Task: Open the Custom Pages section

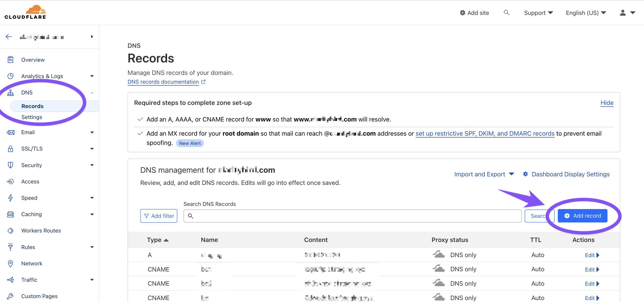Action: [39, 296]
